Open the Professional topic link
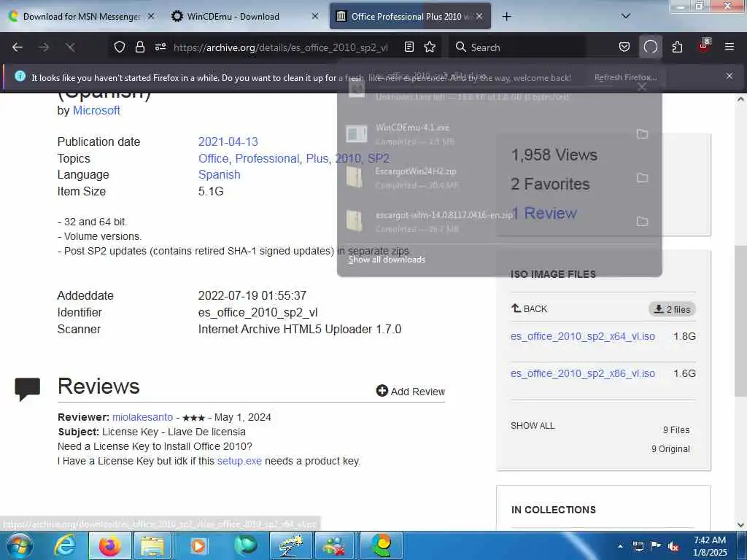Screen dimensions: 747x560 pos(267,158)
